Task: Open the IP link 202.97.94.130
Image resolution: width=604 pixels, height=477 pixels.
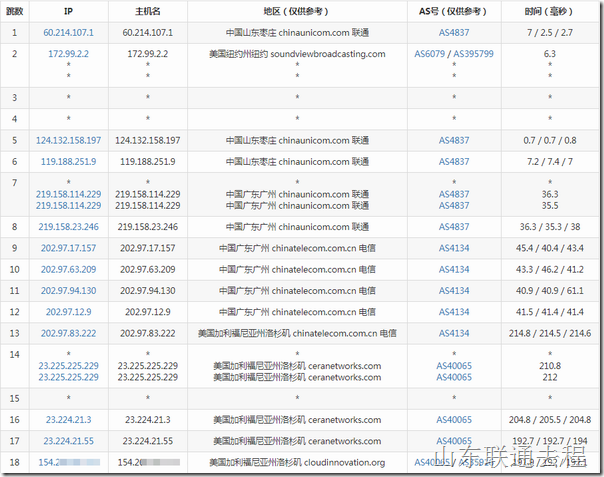Action: coord(68,291)
